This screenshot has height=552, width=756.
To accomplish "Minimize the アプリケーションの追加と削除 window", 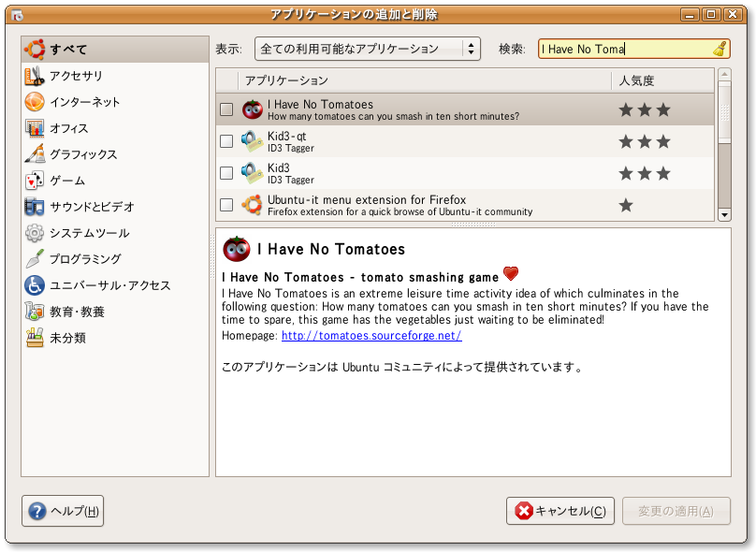I will (x=690, y=15).
